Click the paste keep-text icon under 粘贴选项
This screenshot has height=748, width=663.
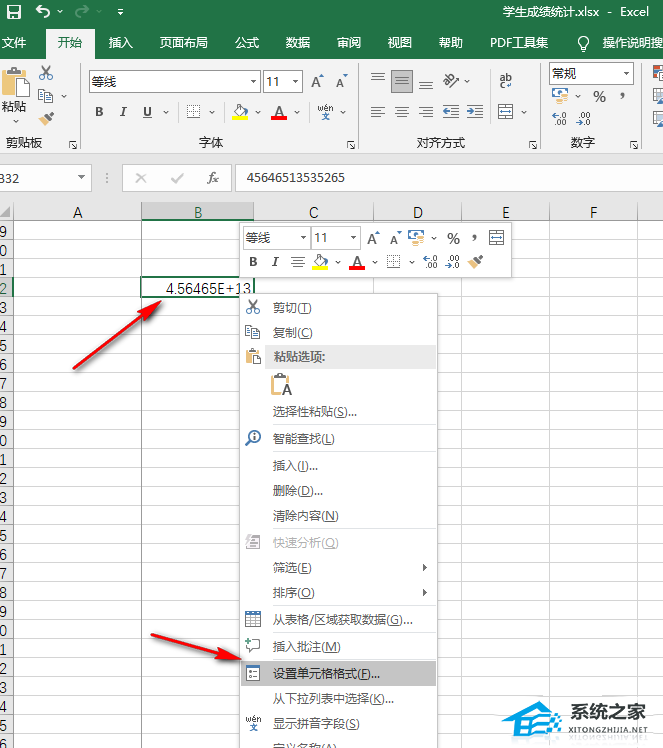tap(281, 384)
